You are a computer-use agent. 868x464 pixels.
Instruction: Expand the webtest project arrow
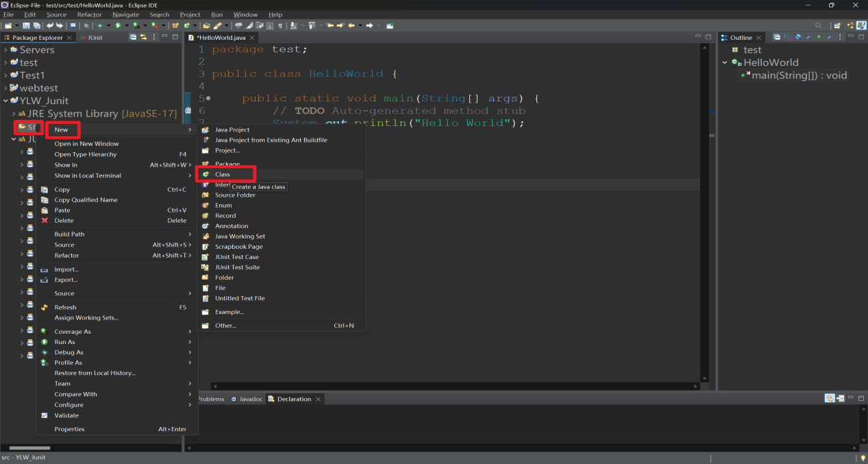click(x=5, y=88)
